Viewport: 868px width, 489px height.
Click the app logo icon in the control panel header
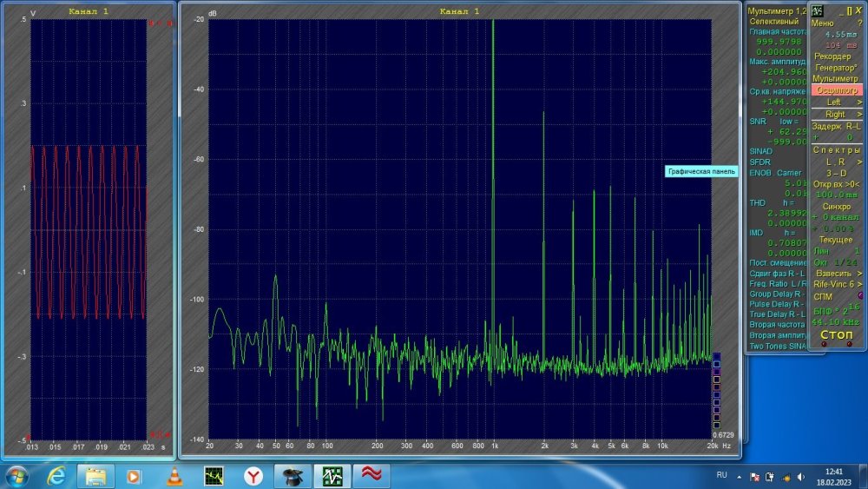click(x=818, y=10)
